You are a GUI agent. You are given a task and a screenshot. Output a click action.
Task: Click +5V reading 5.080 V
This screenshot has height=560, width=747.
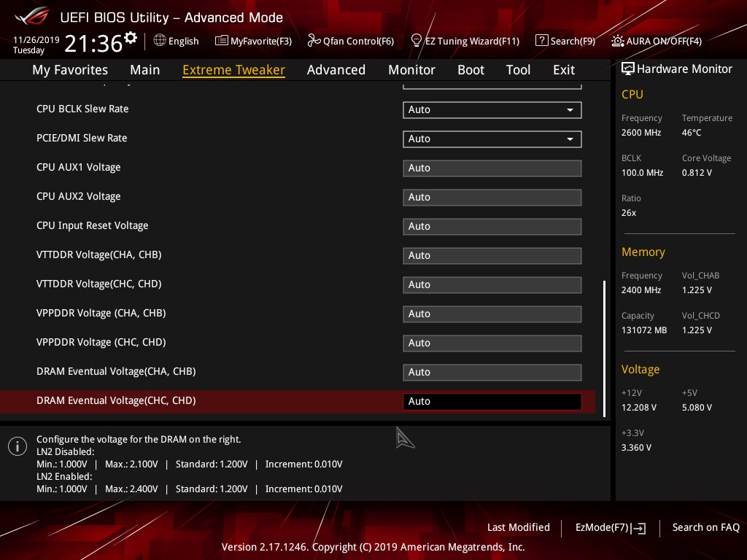point(697,407)
